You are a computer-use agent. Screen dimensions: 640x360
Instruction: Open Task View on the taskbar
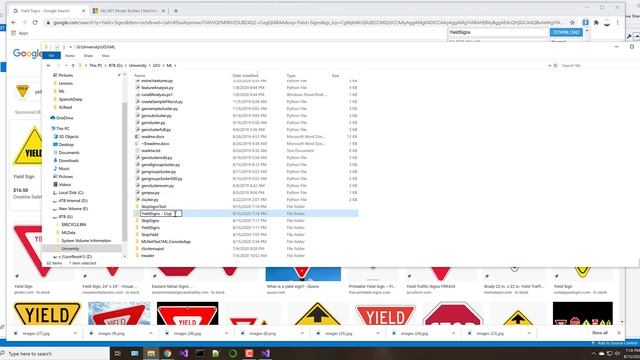point(118,353)
